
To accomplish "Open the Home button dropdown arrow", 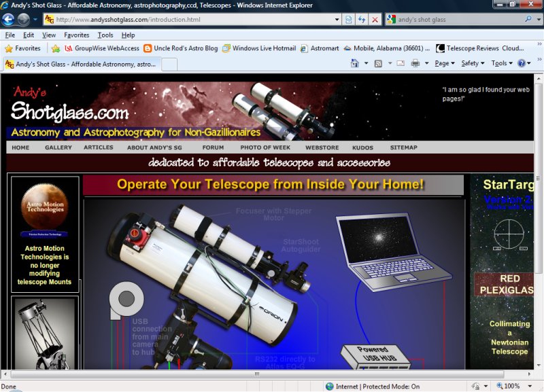I will coord(366,63).
